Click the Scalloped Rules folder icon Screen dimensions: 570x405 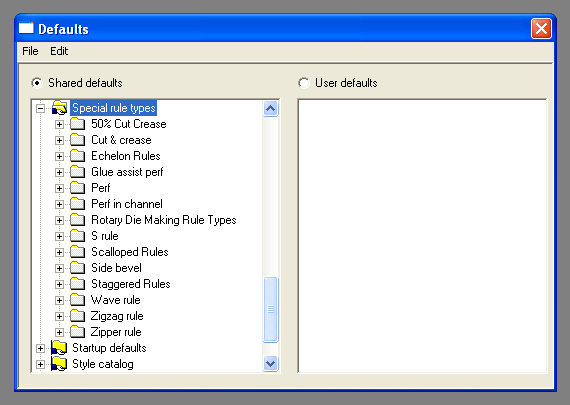point(77,252)
